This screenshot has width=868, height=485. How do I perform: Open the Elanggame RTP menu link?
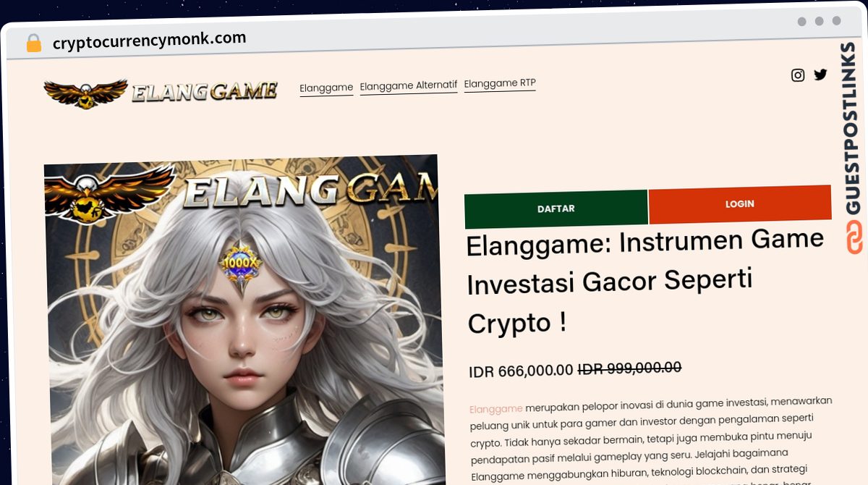[x=500, y=83]
